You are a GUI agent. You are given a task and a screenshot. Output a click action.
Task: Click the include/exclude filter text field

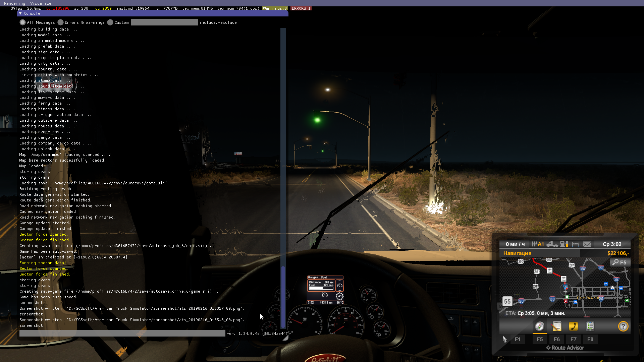(164, 22)
